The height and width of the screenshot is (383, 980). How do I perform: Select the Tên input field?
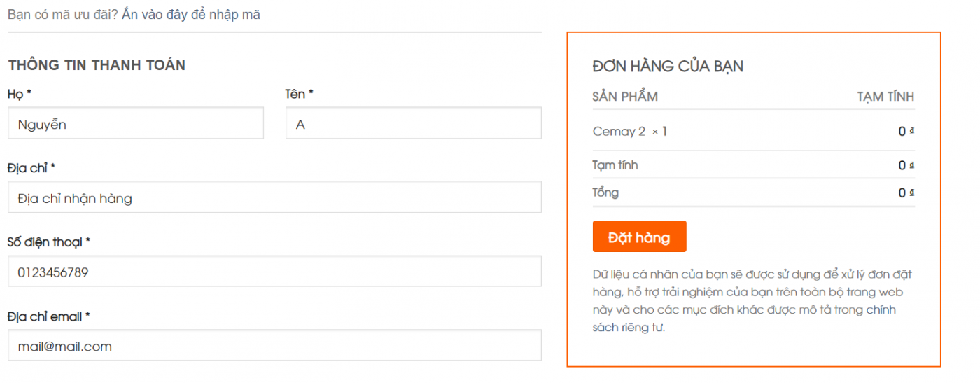[x=413, y=123]
